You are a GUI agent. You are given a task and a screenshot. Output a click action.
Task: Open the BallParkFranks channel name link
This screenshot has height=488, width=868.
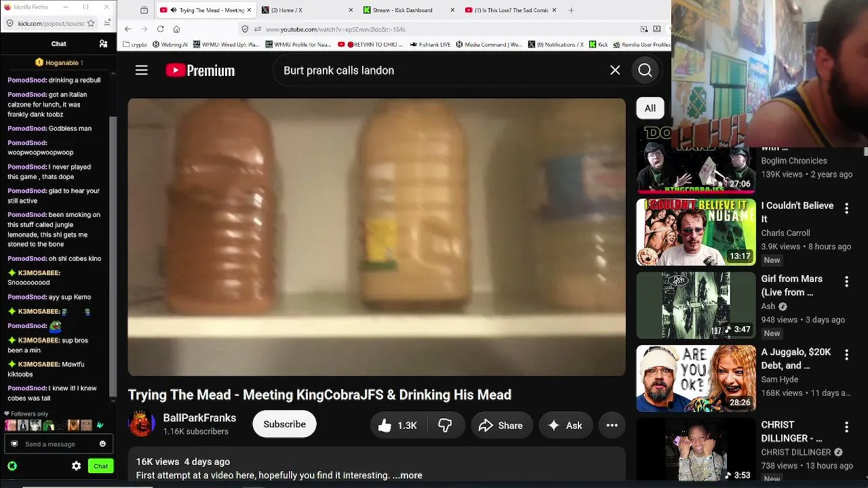coord(199,418)
